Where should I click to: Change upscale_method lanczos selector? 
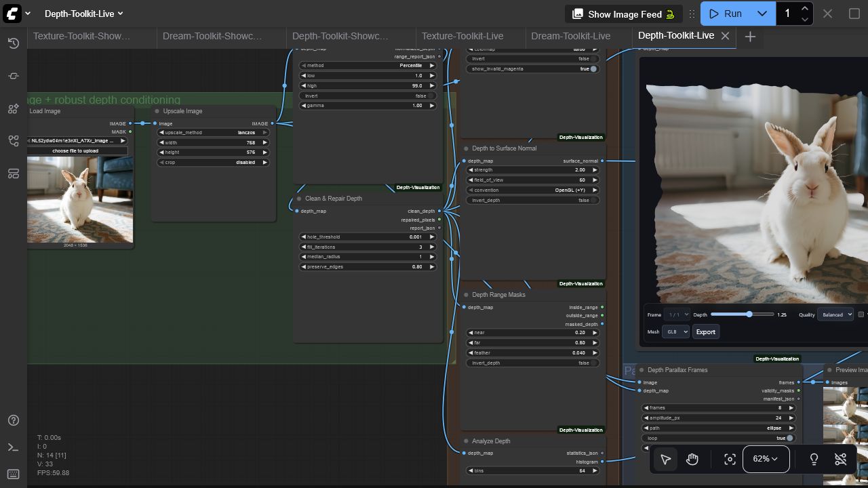tap(214, 132)
